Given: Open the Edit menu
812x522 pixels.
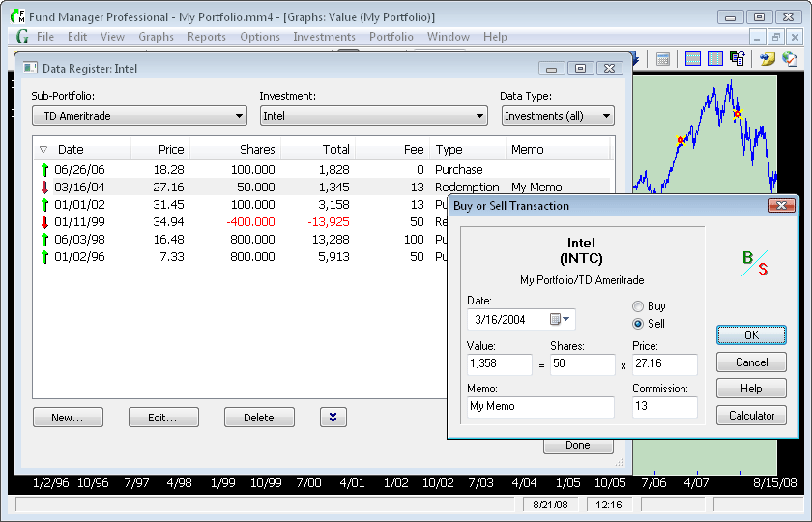Looking at the screenshot, I should coord(77,37).
